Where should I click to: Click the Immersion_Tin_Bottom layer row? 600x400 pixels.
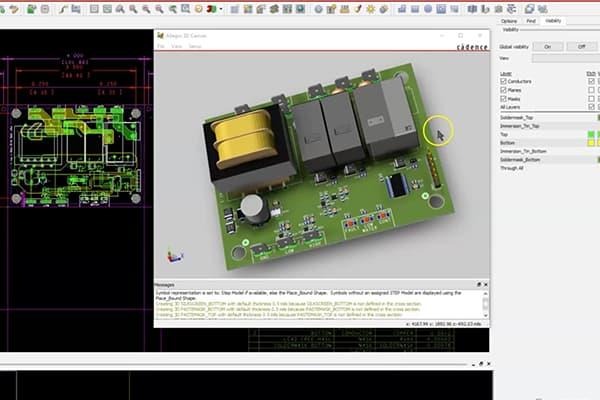(549, 151)
